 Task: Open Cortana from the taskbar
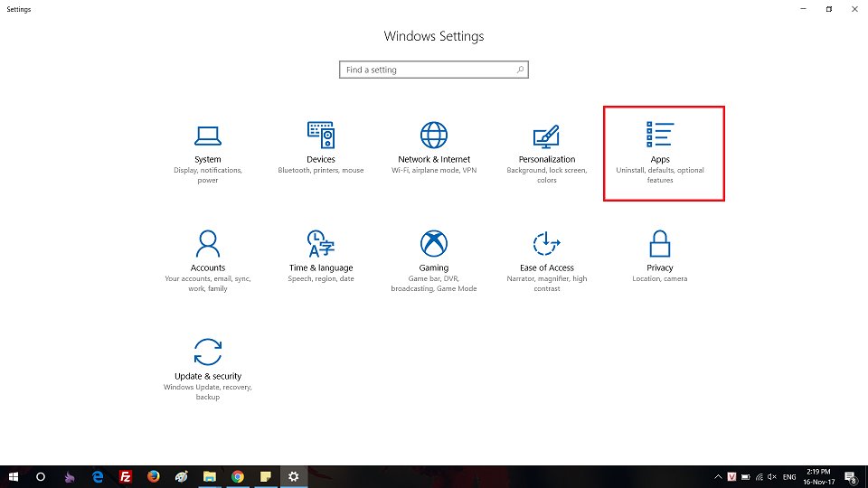41,476
